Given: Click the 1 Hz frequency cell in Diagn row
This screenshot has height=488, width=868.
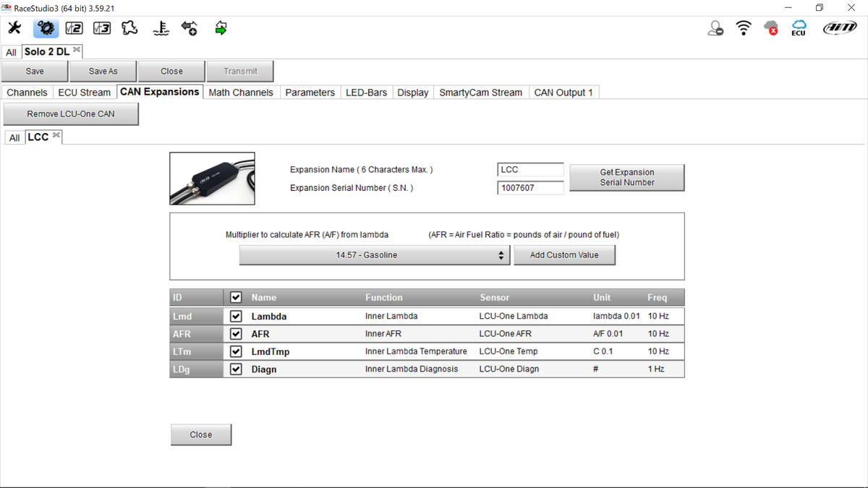Looking at the screenshot, I should [656, 369].
